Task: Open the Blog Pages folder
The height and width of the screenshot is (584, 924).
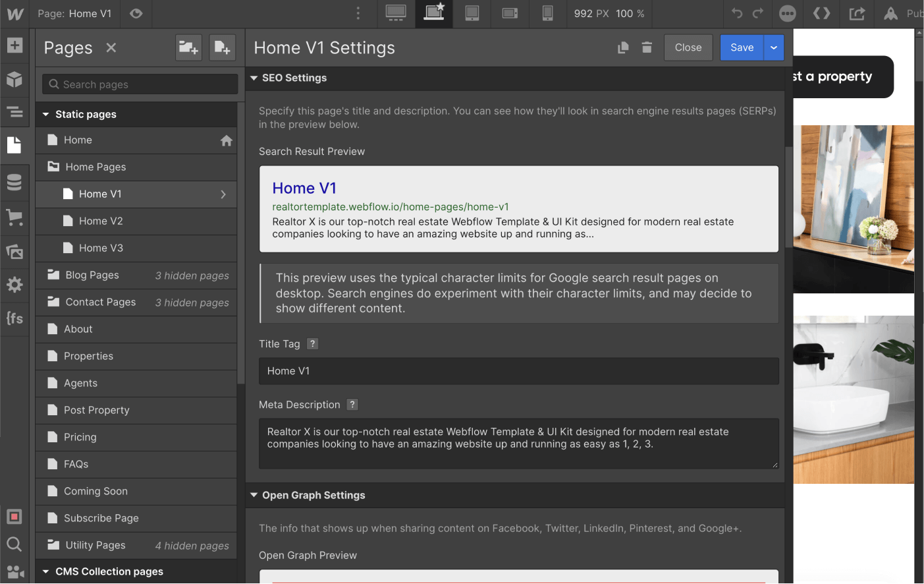Action: (x=92, y=275)
